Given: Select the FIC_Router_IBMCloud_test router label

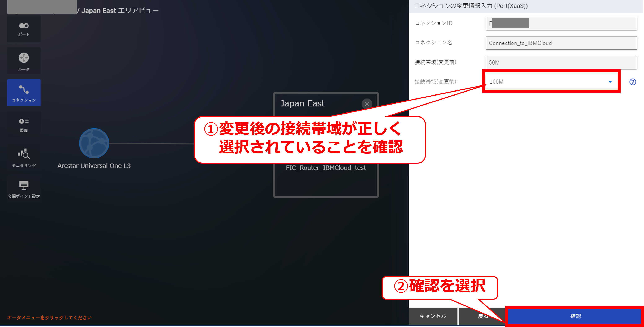Looking at the screenshot, I should pos(326,168).
